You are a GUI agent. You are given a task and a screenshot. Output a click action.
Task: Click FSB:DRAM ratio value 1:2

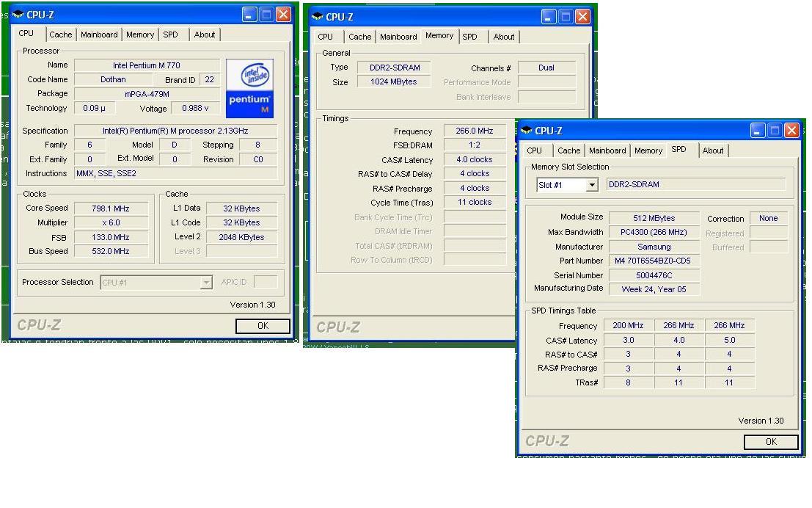pyautogui.click(x=475, y=145)
